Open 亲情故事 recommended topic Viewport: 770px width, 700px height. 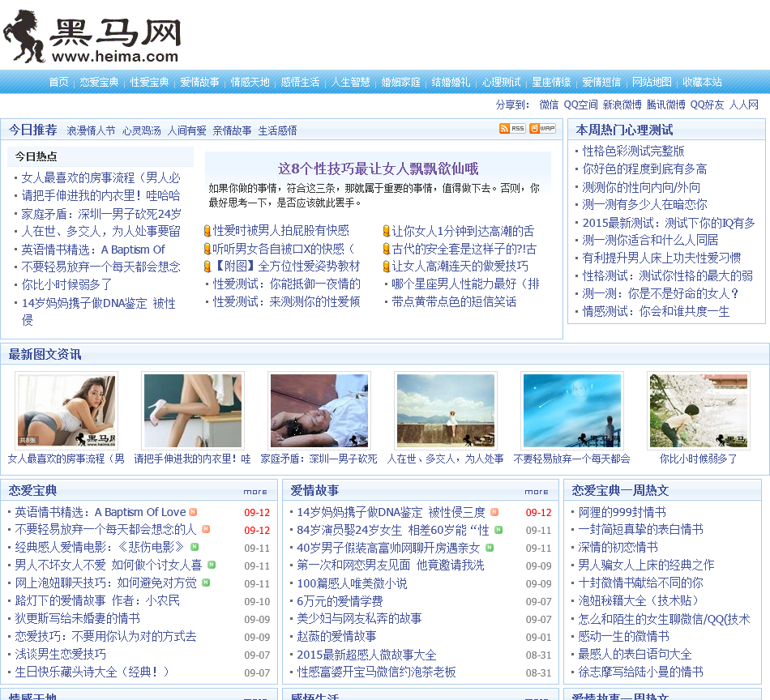(x=232, y=130)
